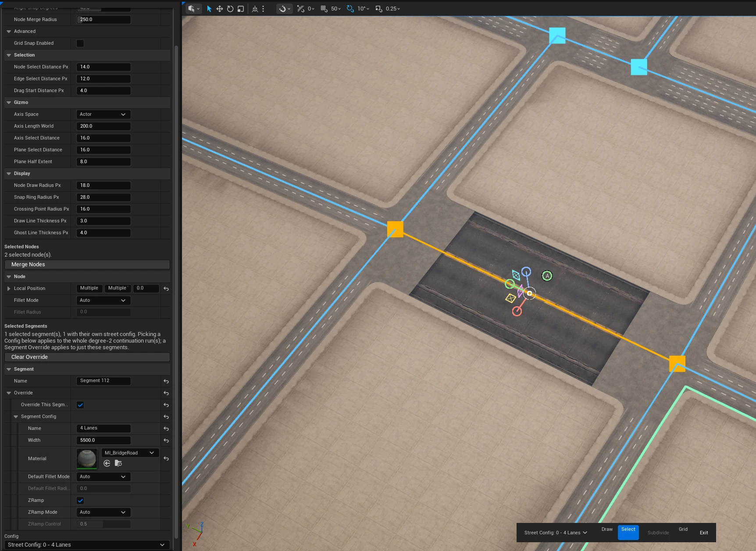Choose the Translate move tool

220,9
